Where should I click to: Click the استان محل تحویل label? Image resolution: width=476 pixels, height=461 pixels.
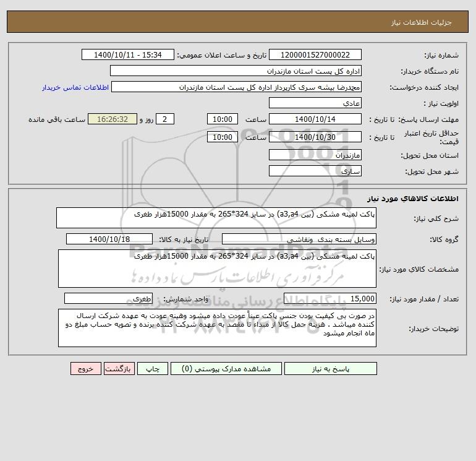pyautogui.click(x=430, y=155)
